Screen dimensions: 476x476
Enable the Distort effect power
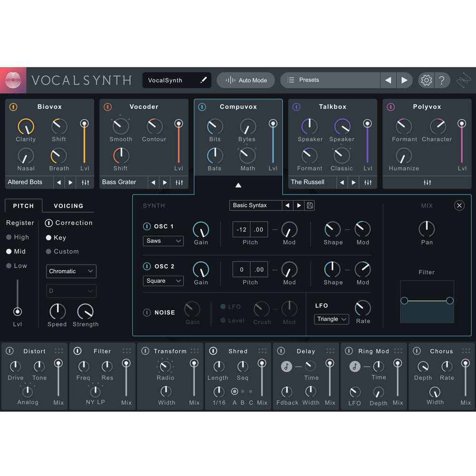click(10, 351)
